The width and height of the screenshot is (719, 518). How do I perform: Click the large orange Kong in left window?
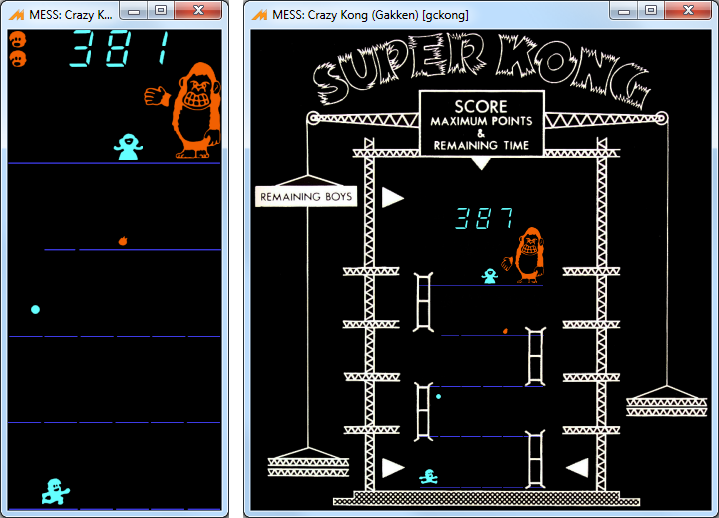[196, 110]
